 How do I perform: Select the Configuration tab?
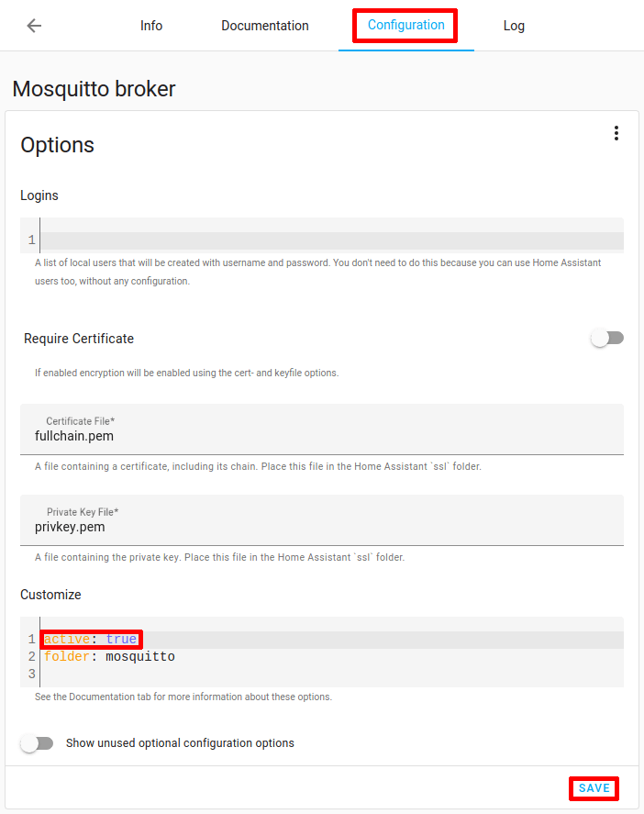coord(405,26)
